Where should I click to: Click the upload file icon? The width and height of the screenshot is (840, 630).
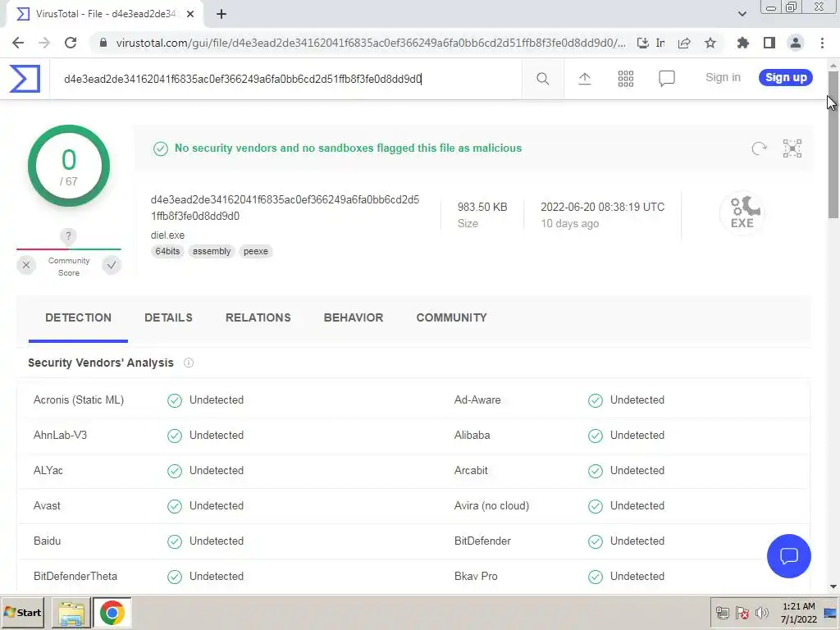[584, 79]
